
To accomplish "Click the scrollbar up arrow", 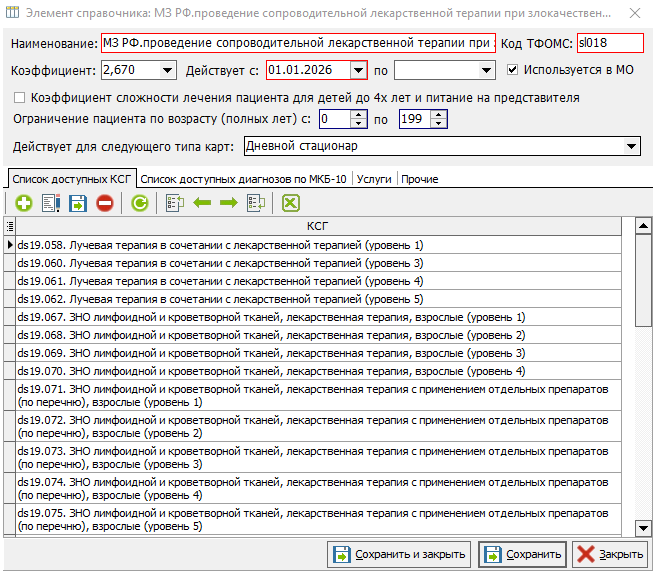I will click(643, 226).
